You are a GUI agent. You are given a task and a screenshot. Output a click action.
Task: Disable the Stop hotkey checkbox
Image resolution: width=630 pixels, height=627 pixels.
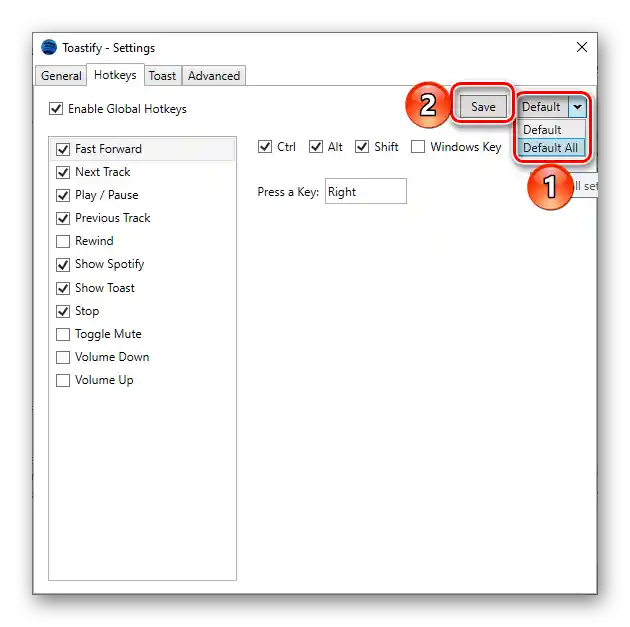click(63, 311)
